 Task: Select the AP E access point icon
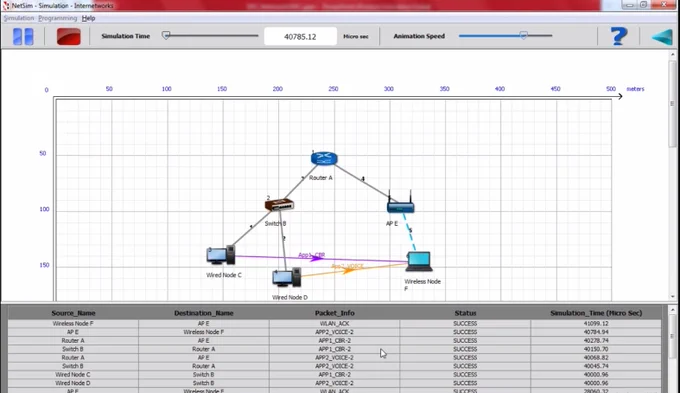pyautogui.click(x=400, y=203)
